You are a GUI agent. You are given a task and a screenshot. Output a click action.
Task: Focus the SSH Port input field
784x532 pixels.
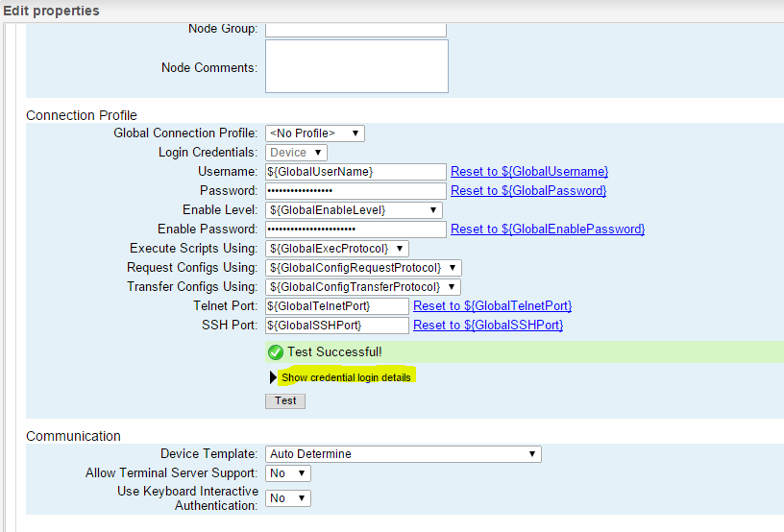[337, 326]
